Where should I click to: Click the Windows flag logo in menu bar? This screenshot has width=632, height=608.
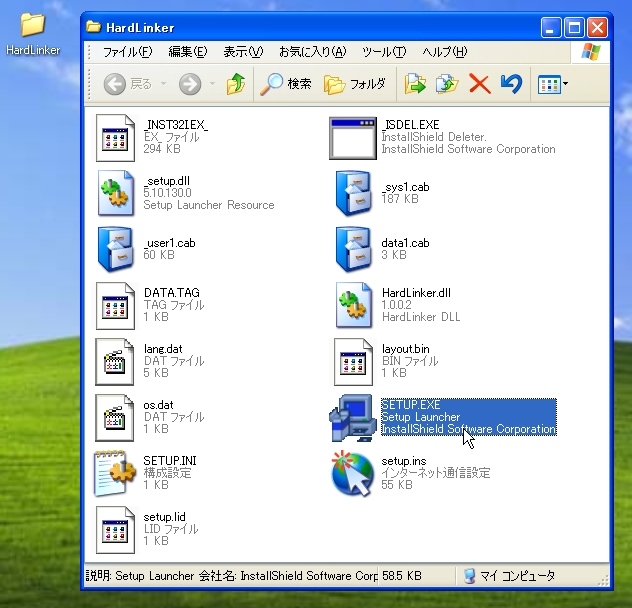590,52
